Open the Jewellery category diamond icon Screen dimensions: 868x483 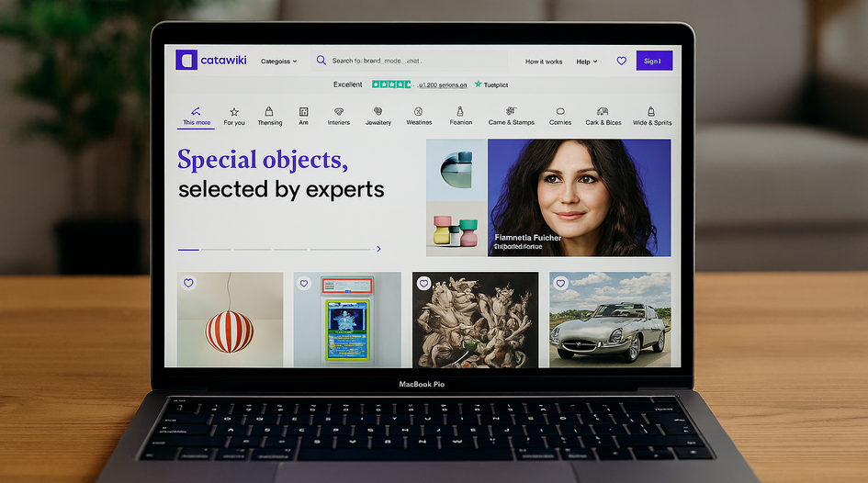coord(378,112)
